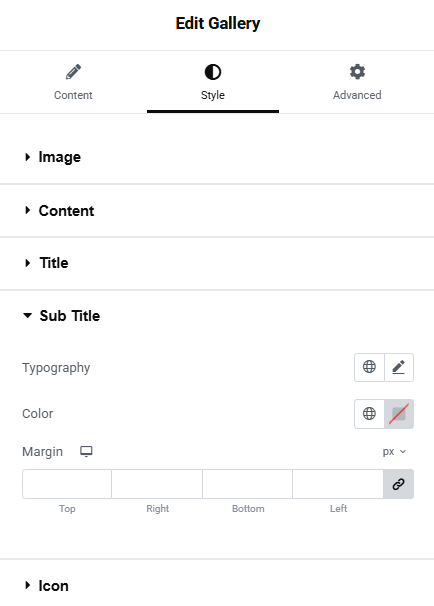Open global colors globe for Color

point(369,414)
